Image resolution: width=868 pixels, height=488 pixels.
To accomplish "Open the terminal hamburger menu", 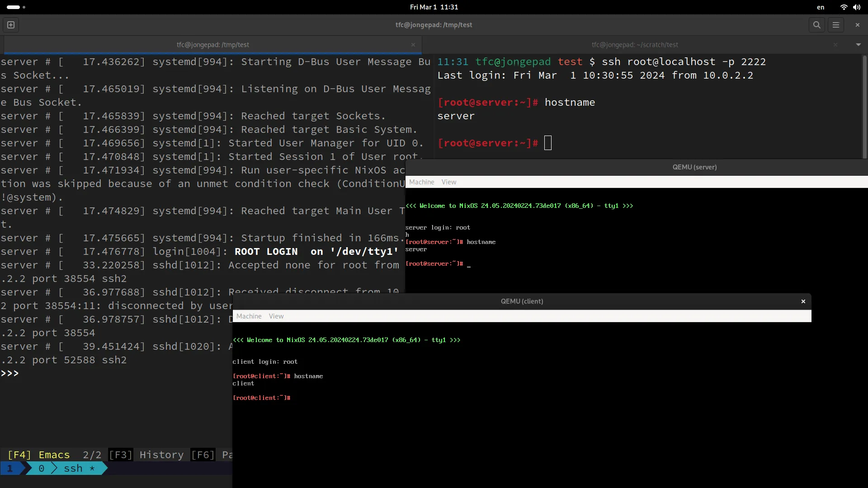I will [836, 25].
